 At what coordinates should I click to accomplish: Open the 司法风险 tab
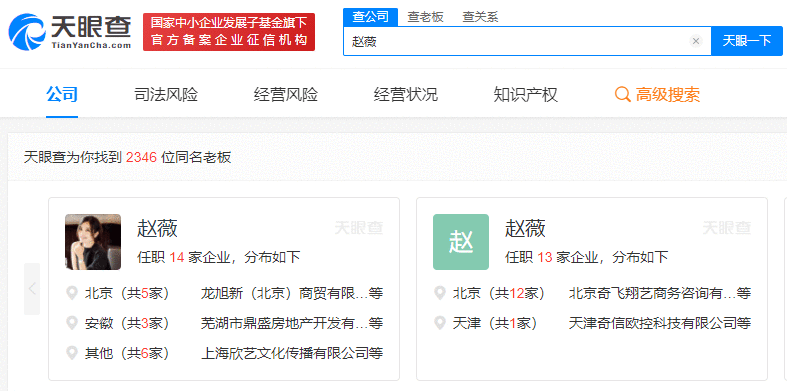(x=166, y=94)
